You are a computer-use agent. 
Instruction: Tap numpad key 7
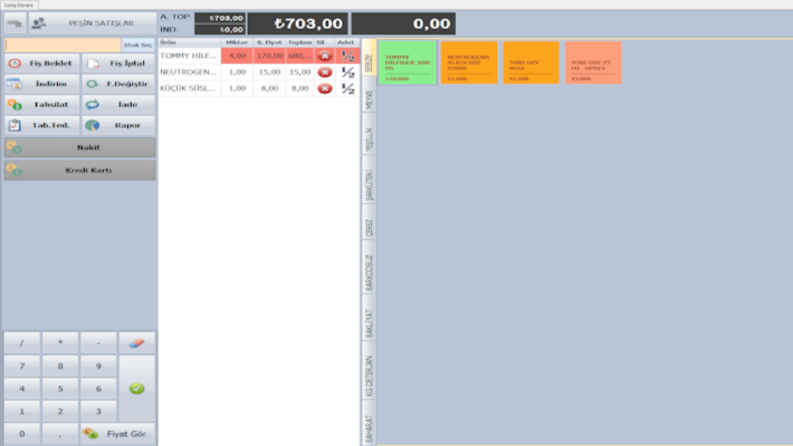tap(22, 366)
